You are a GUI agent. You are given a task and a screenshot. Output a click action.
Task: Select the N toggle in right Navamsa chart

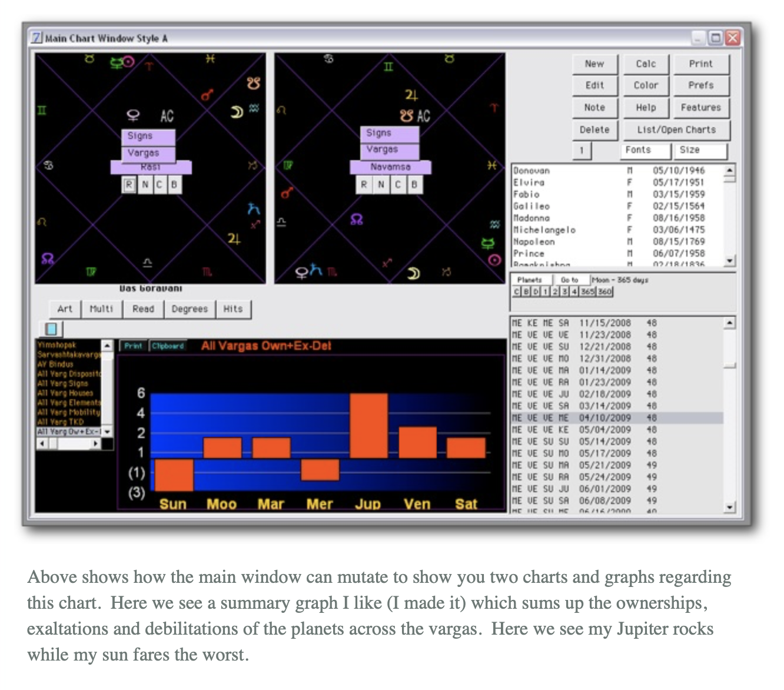tap(381, 185)
